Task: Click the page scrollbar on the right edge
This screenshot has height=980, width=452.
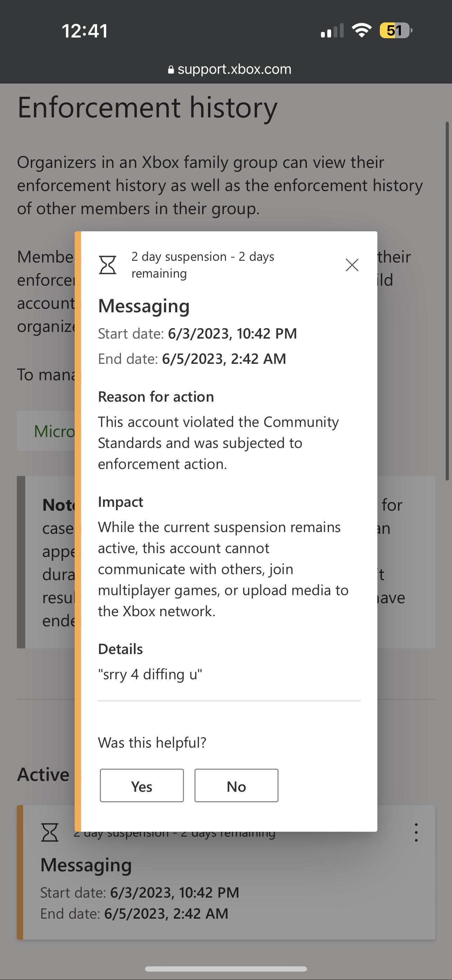Action: click(447, 300)
